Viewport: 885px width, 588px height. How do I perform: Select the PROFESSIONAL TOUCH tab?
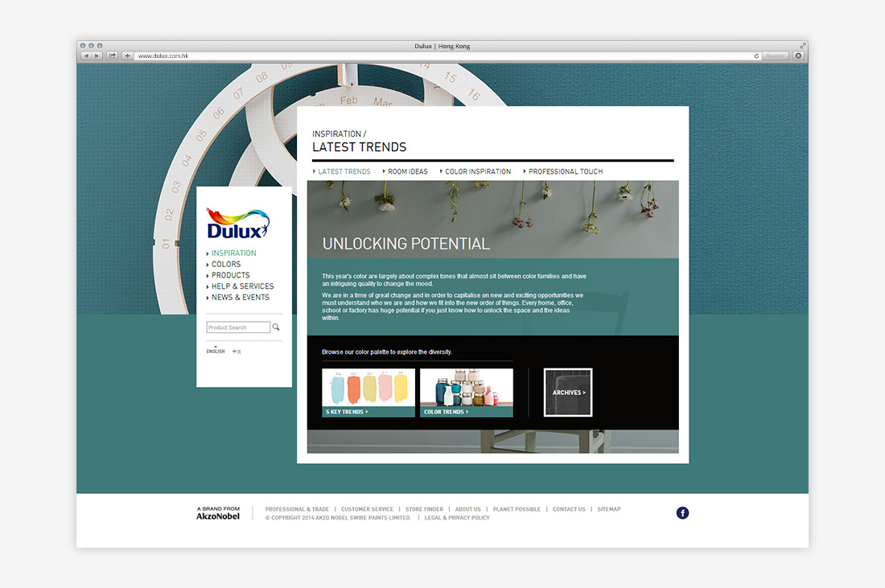coord(562,171)
